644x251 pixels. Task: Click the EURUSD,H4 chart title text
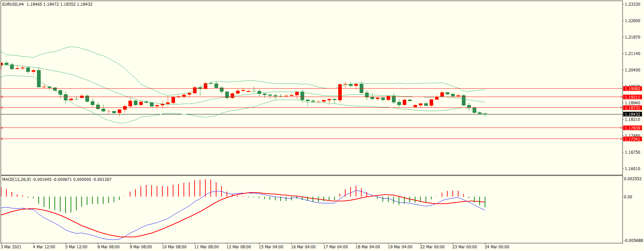click(13, 4)
